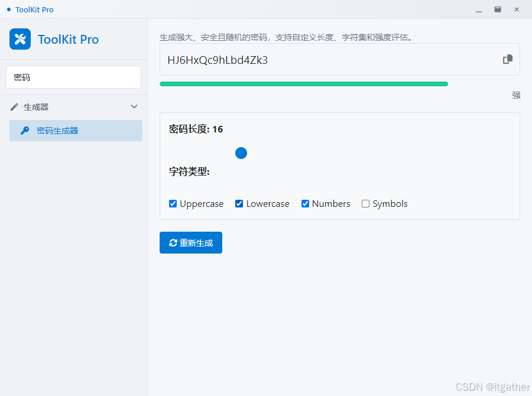Click the green password strength bar

tap(304, 84)
